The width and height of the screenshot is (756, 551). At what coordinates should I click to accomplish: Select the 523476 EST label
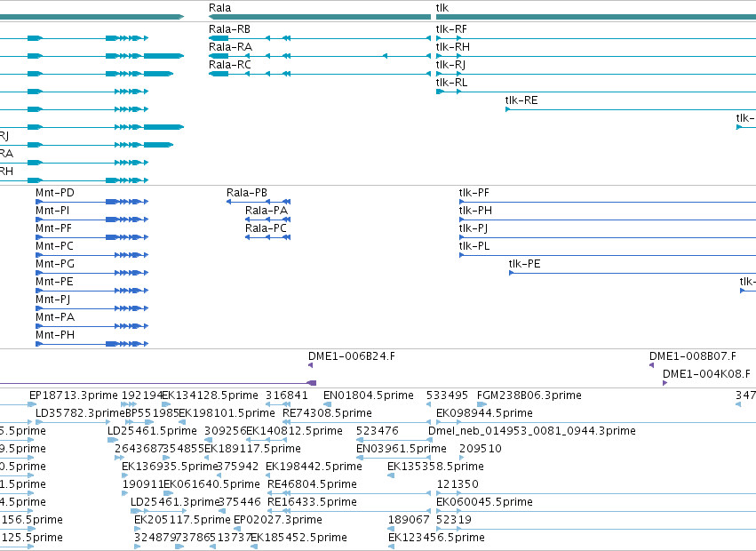pyautogui.click(x=378, y=431)
